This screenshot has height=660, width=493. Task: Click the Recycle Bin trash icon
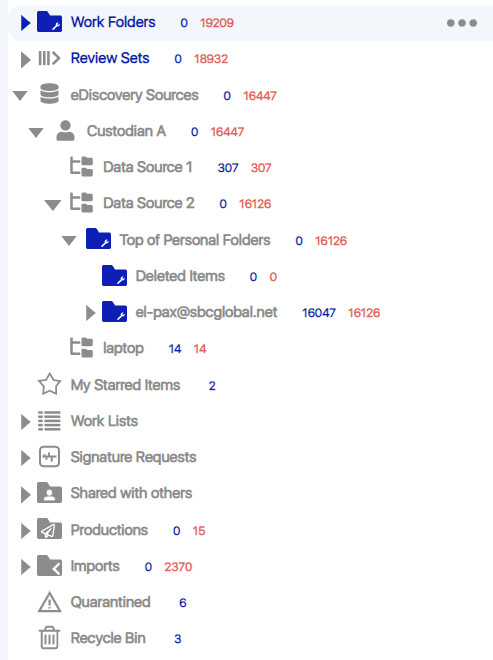(x=49, y=638)
